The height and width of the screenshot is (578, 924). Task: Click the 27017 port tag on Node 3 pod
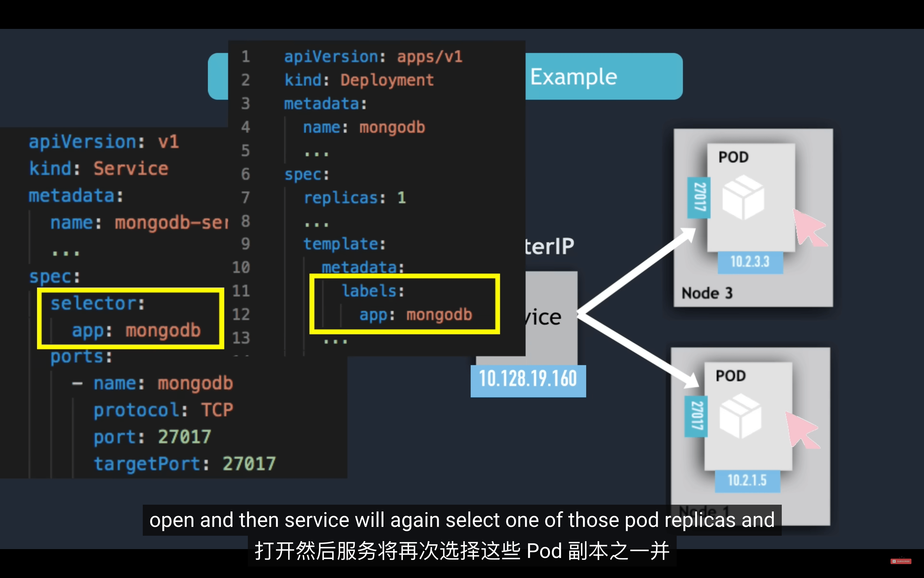tap(699, 197)
